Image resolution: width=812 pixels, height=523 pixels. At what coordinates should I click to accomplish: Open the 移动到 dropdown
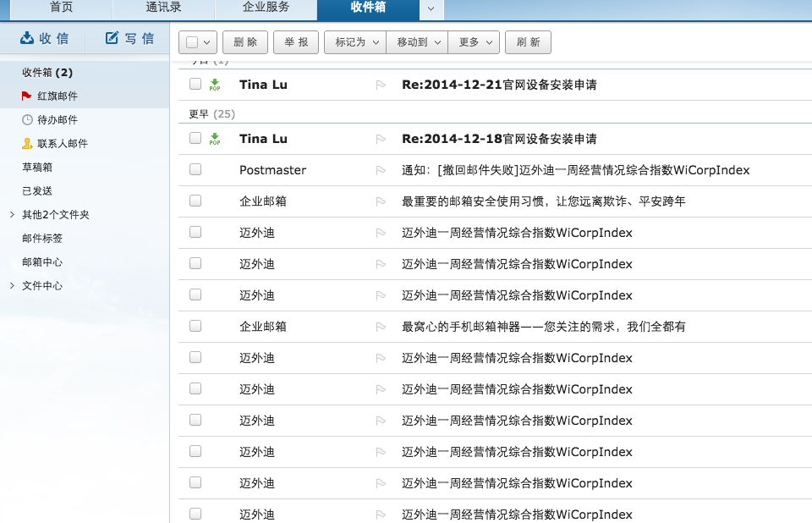tap(417, 42)
